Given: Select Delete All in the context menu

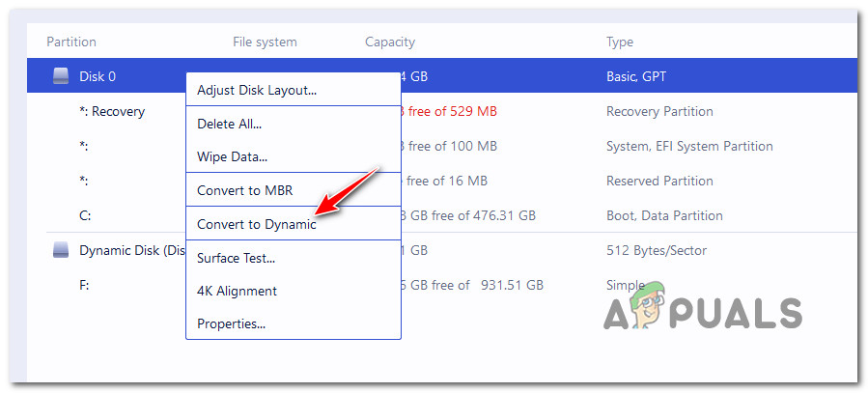Looking at the screenshot, I should pyautogui.click(x=229, y=124).
